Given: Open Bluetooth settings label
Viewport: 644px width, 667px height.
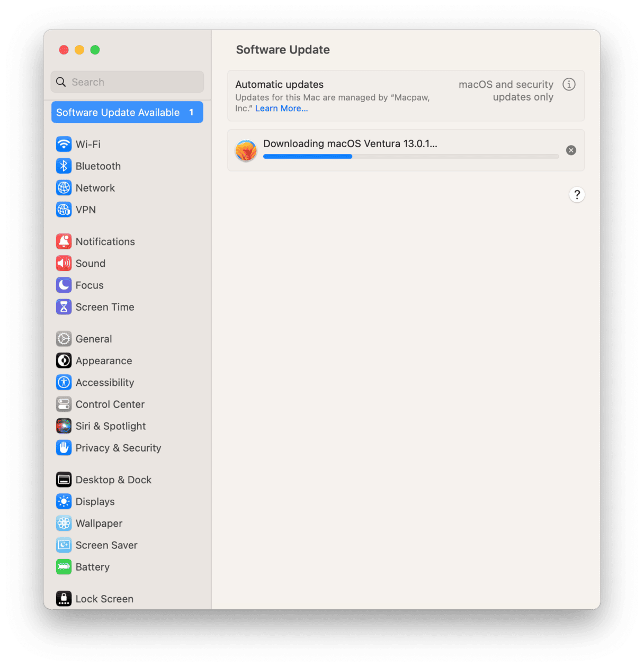Looking at the screenshot, I should (98, 166).
